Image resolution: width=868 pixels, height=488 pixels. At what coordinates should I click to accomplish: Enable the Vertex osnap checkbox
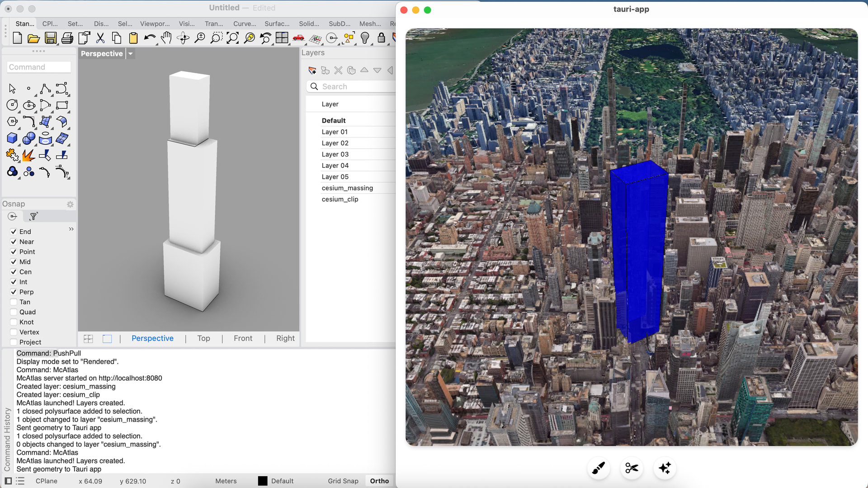point(14,332)
